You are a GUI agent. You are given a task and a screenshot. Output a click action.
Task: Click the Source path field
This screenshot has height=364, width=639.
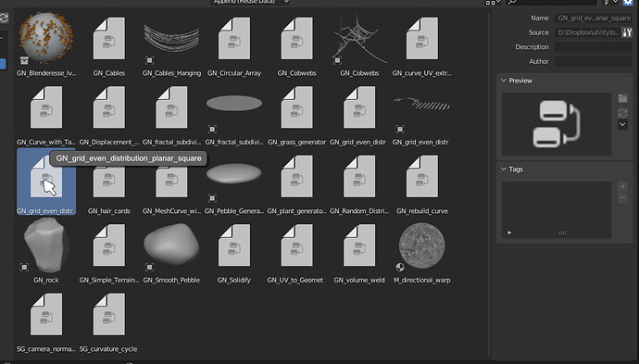tap(587, 32)
